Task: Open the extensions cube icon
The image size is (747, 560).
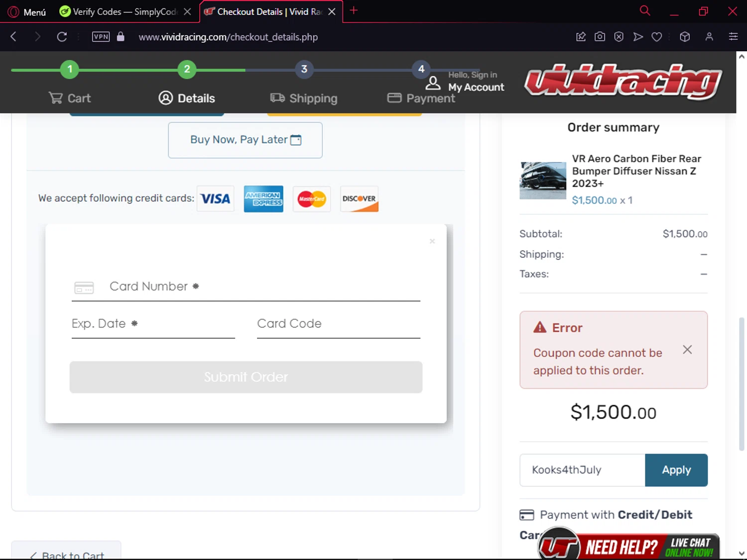Action: pos(685,37)
